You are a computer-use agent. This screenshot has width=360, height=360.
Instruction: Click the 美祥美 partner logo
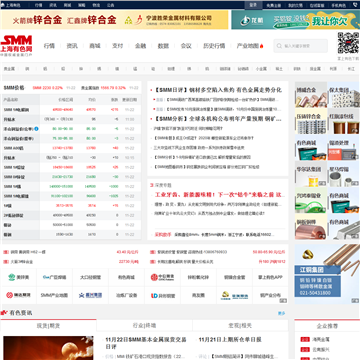[x=19, y=277]
